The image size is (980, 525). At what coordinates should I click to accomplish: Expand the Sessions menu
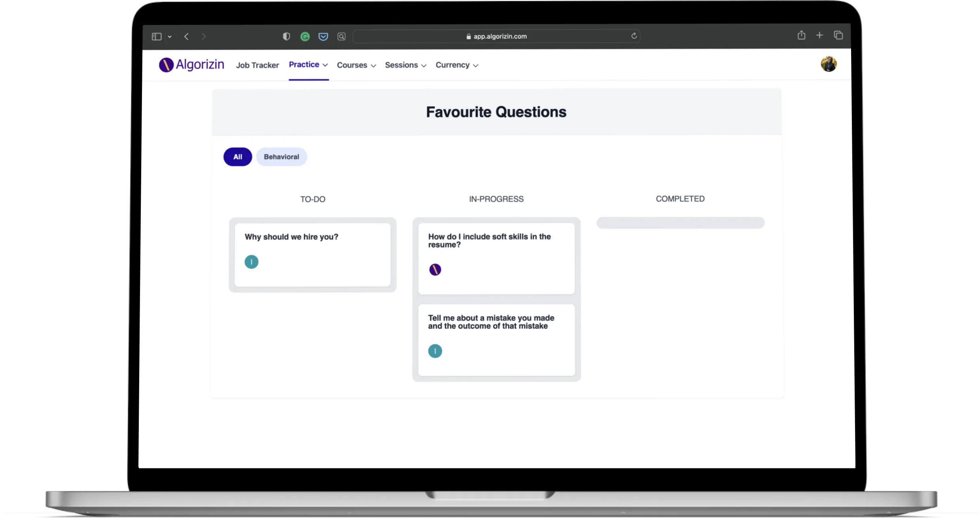click(x=406, y=65)
